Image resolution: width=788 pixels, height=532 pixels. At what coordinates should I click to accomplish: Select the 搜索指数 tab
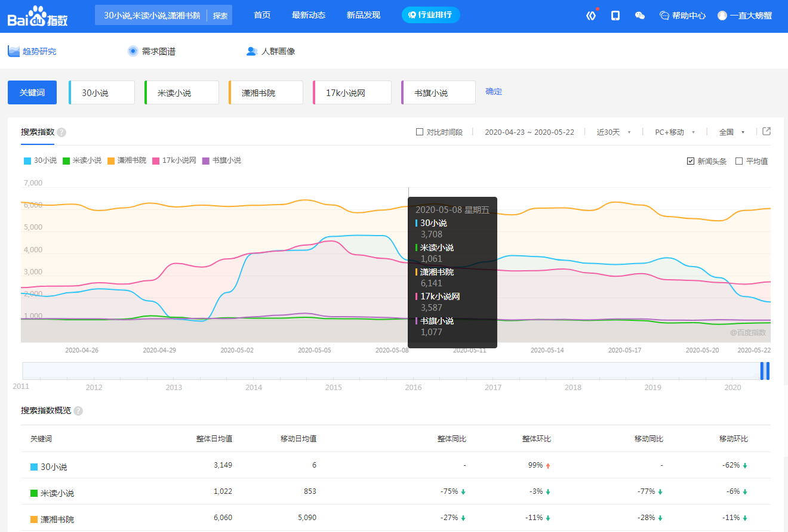pyautogui.click(x=38, y=132)
